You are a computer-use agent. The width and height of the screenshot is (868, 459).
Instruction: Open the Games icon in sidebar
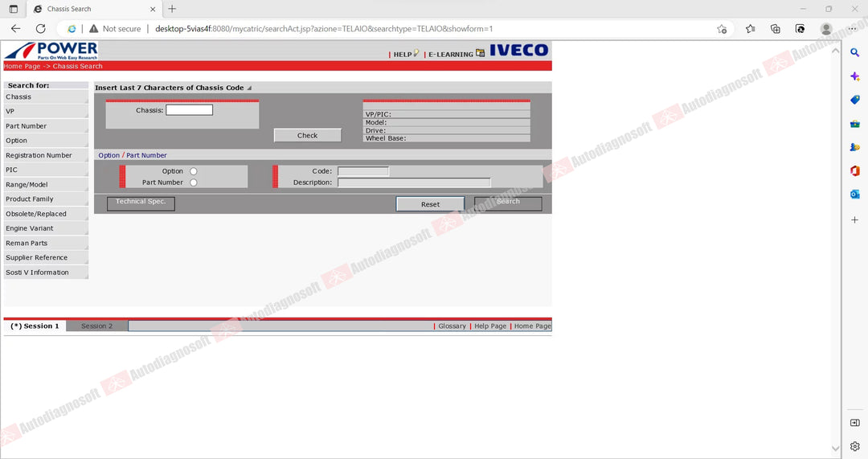tap(854, 147)
